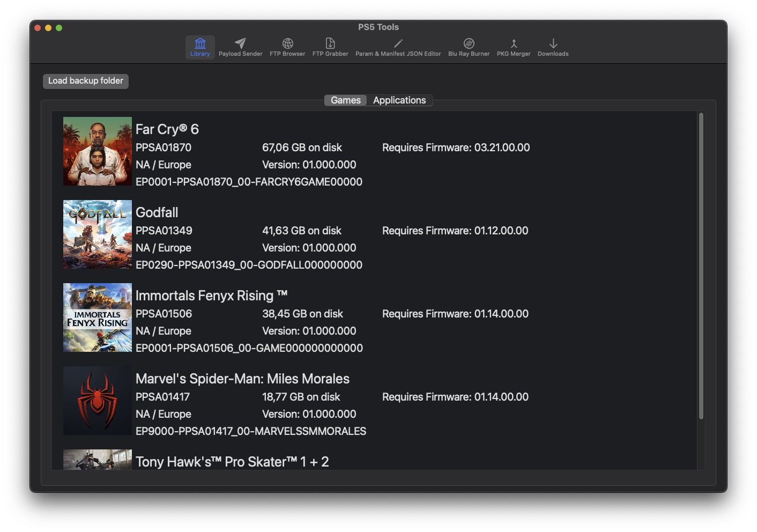Click the Godfall game title
The image size is (757, 532).
157,212
